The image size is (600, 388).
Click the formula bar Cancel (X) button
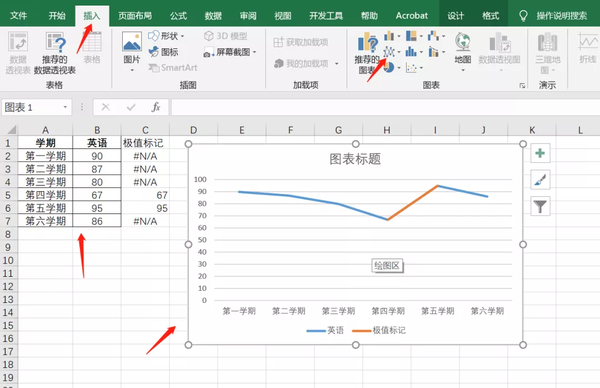point(106,107)
